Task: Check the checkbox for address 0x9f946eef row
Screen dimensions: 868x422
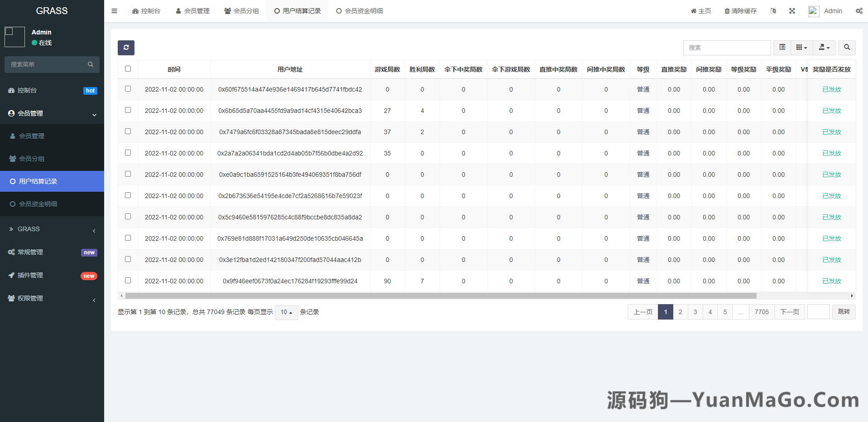Action: tap(128, 280)
